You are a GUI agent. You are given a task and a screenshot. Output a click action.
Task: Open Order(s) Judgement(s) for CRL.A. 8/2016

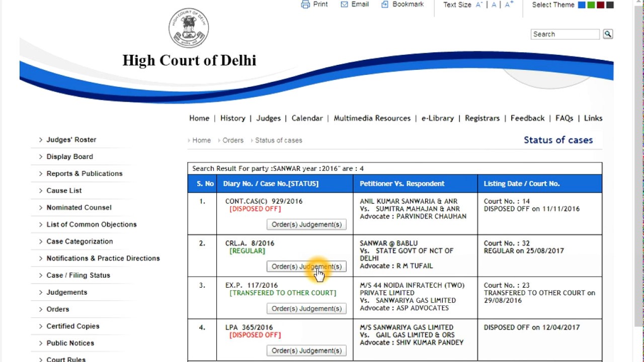tap(306, 266)
